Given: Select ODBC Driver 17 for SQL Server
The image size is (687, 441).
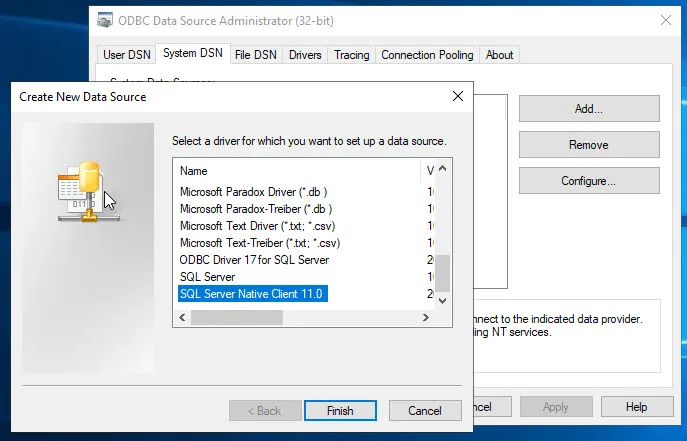Looking at the screenshot, I should (254, 260).
